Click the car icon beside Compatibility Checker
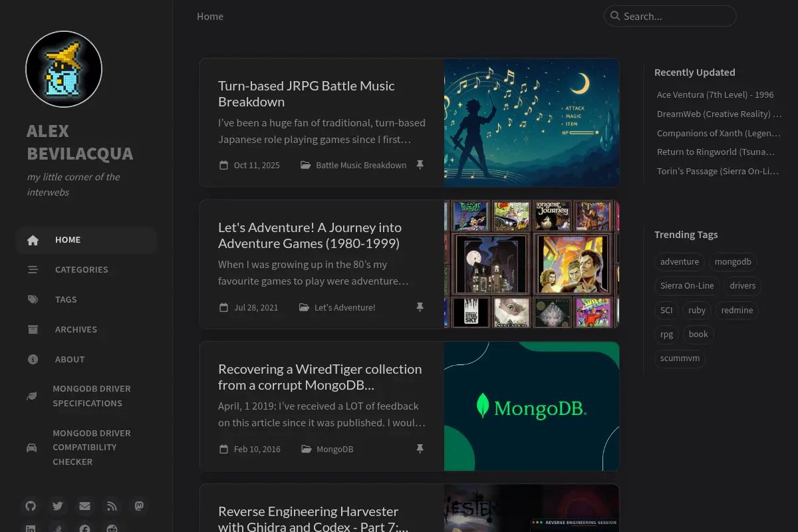 click(31, 448)
